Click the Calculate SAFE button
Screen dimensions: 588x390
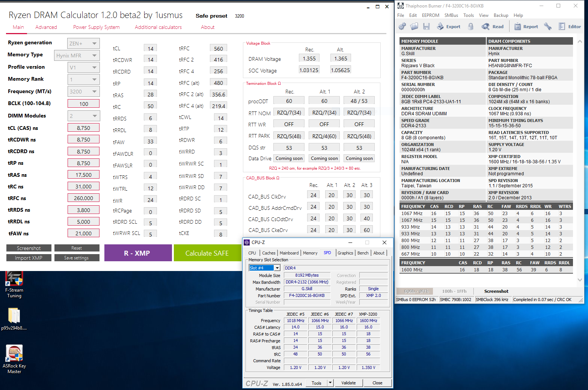tap(207, 253)
